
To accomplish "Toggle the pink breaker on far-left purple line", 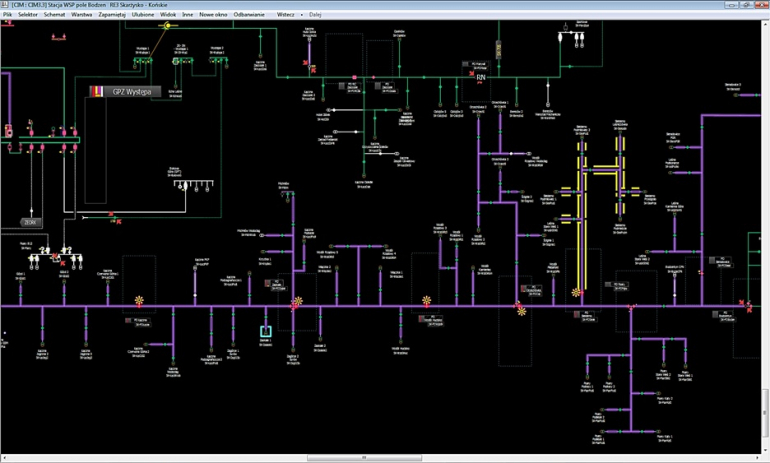I will point(9,129).
